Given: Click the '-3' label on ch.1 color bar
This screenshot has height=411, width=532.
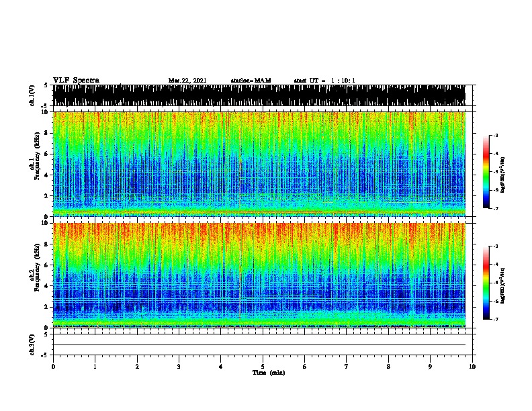Looking at the screenshot, I should point(495,135).
